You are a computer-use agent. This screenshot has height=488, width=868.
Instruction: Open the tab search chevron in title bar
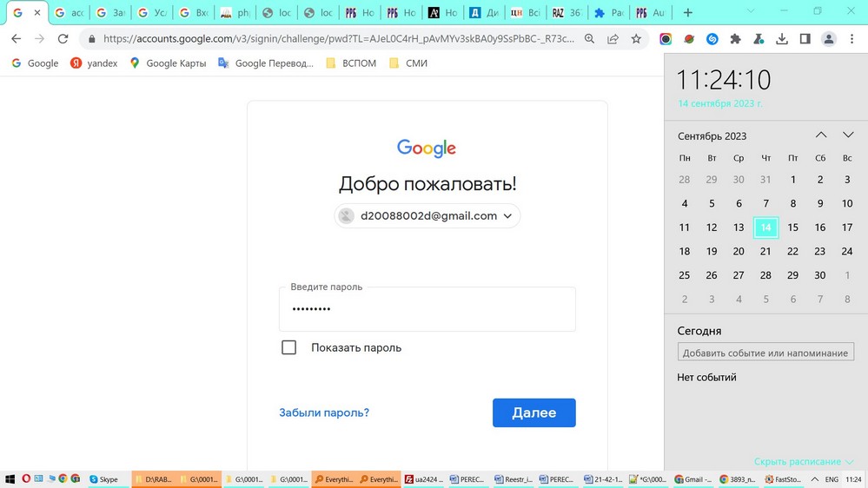point(751,11)
